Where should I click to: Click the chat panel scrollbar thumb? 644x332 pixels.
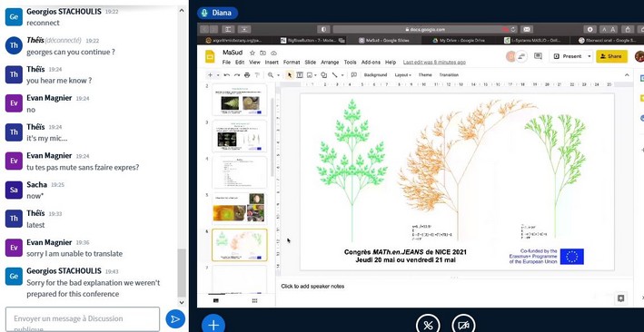pos(182,272)
